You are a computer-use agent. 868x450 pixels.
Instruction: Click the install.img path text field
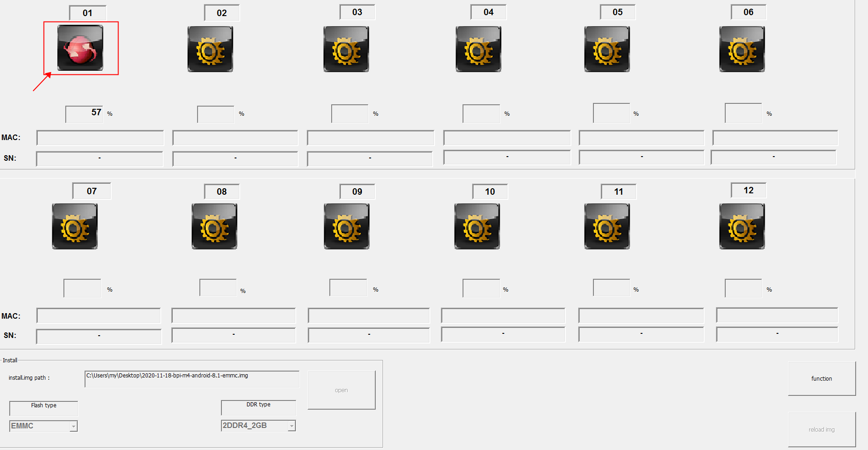point(192,379)
